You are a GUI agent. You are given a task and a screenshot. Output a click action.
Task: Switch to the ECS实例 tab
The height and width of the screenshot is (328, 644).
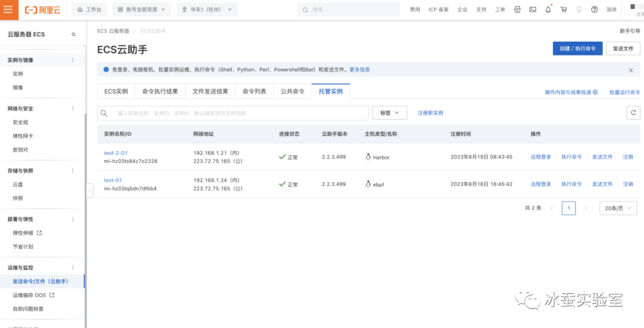(116, 91)
